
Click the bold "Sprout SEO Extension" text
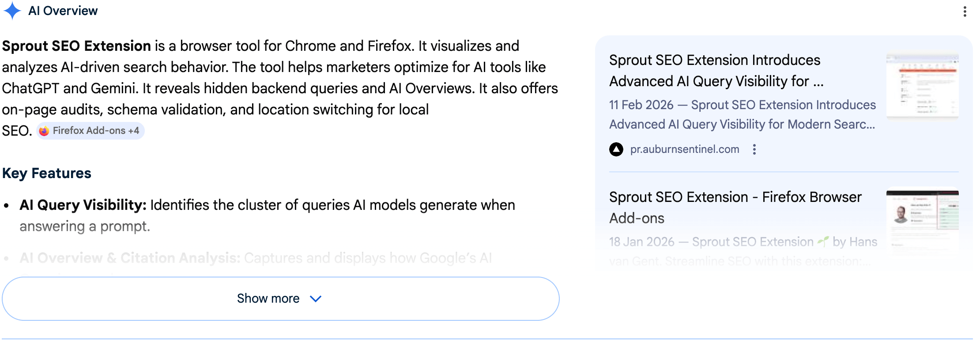click(77, 46)
